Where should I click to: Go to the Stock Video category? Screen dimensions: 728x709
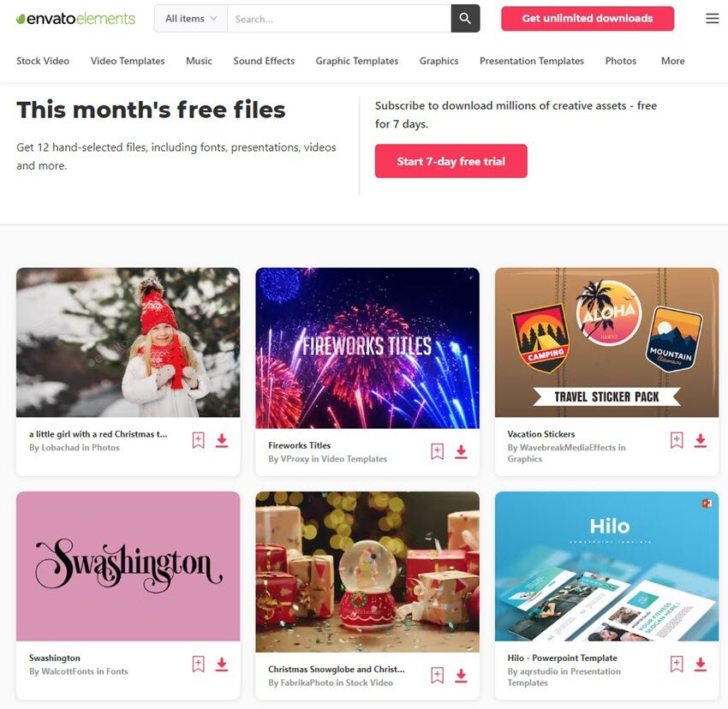click(43, 61)
